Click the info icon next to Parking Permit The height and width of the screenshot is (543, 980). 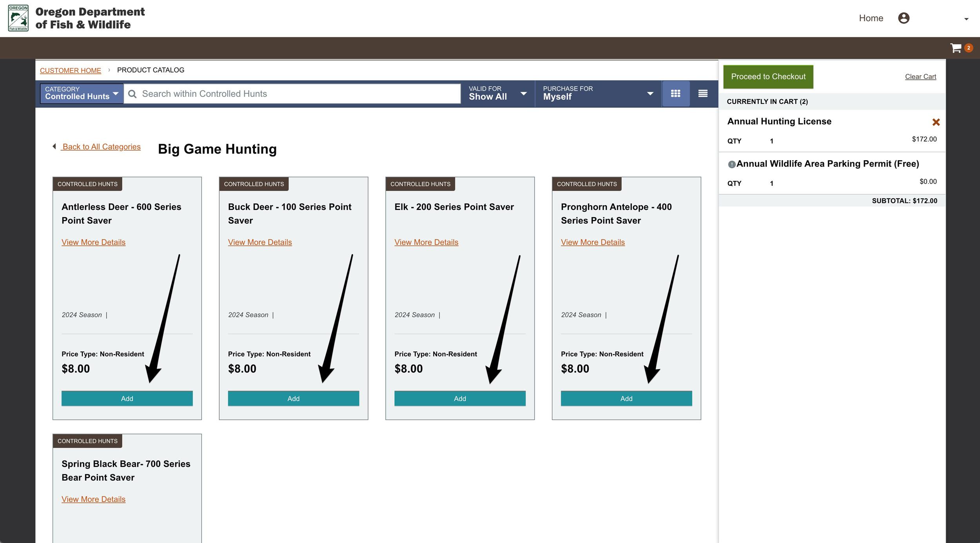point(731,165)
